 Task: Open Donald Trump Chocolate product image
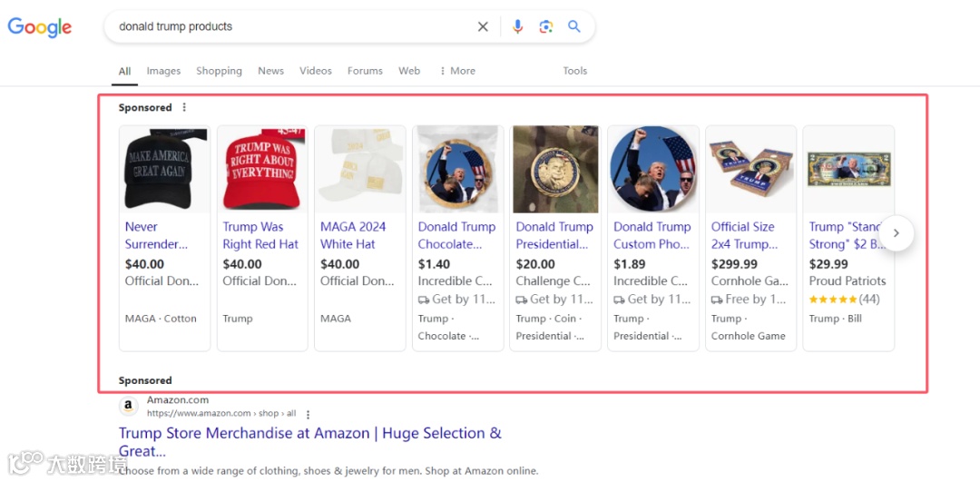pyautogui.click(x=458, y=170)
